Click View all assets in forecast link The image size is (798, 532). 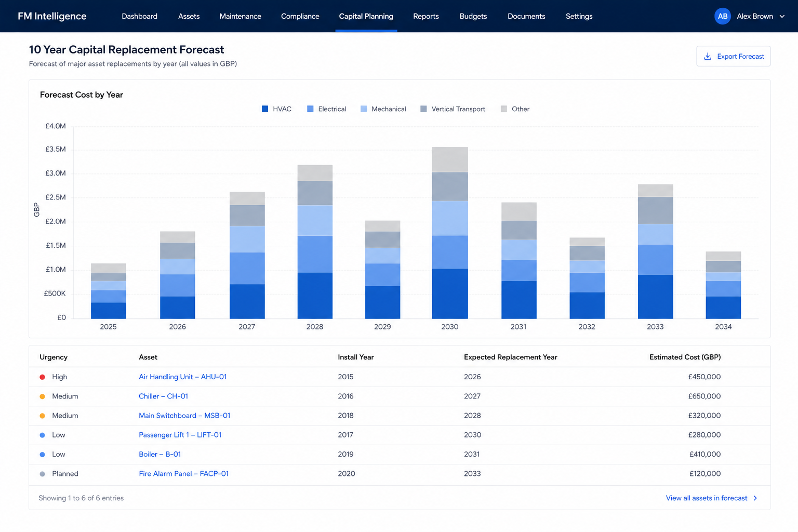[x=707, y=498]
